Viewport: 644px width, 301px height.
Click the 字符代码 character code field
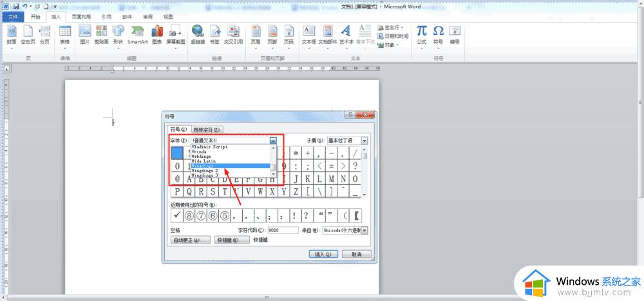click(283, 231)
